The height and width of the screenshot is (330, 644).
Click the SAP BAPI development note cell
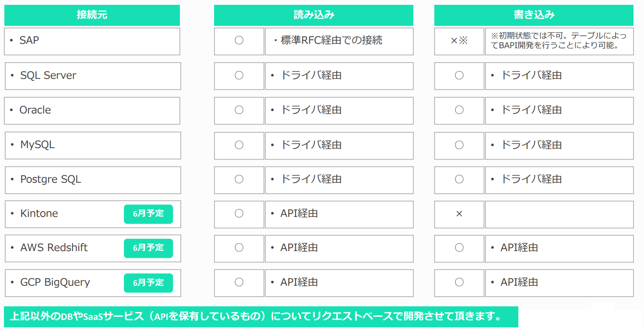point(559,41)
